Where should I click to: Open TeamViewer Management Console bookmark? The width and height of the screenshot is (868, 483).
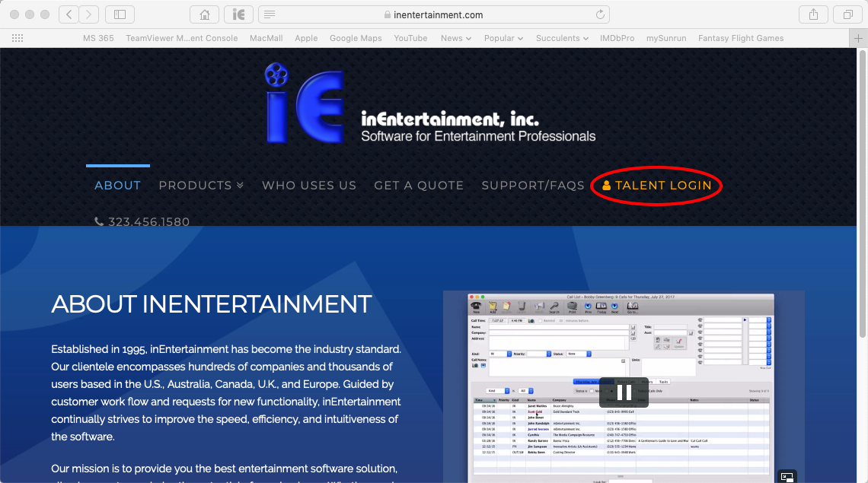181,38
